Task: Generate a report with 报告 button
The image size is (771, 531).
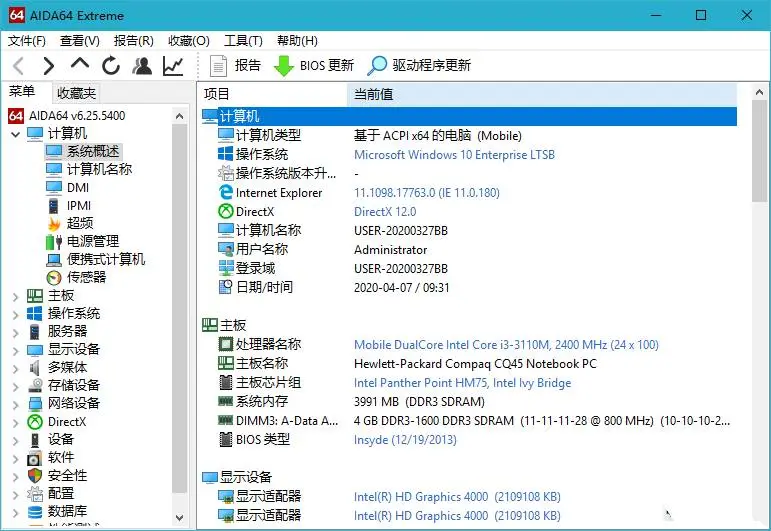Action: coord(236,66)
